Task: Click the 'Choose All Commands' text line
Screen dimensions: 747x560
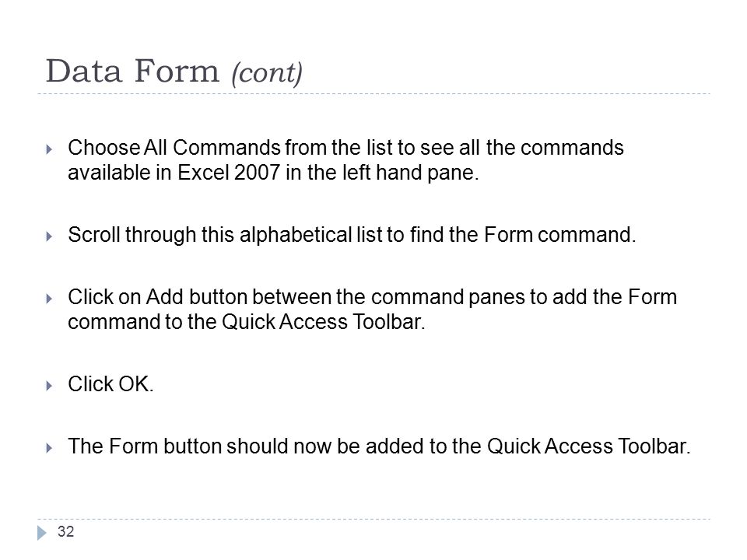Action: pos(345,148)
